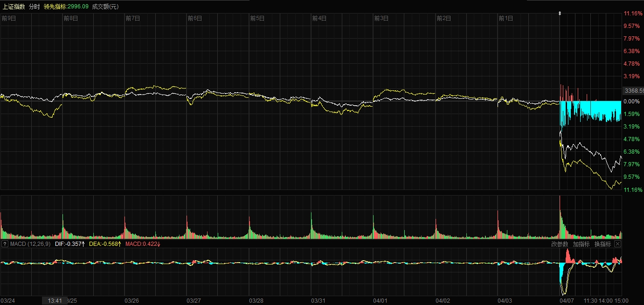The width and height of the screenshot is (644, 305).
Task: Click the 成交额(元) turnover label
Action: click(105, 7)
